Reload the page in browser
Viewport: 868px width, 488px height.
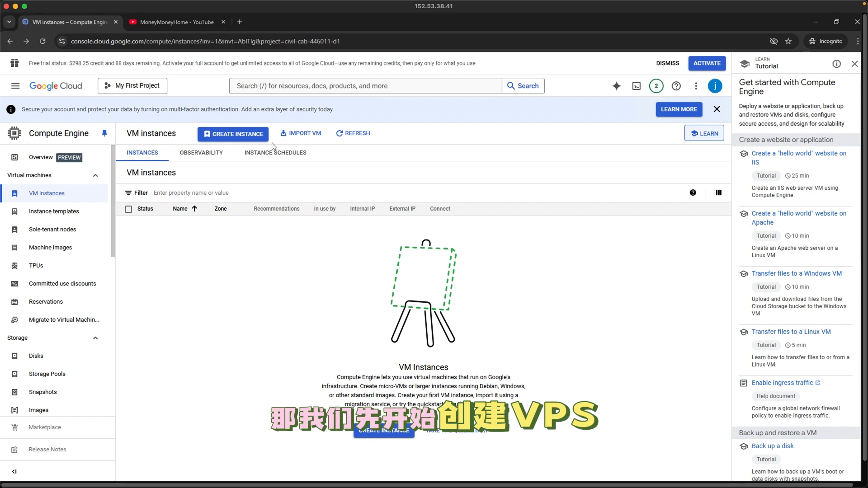[42, 41]
